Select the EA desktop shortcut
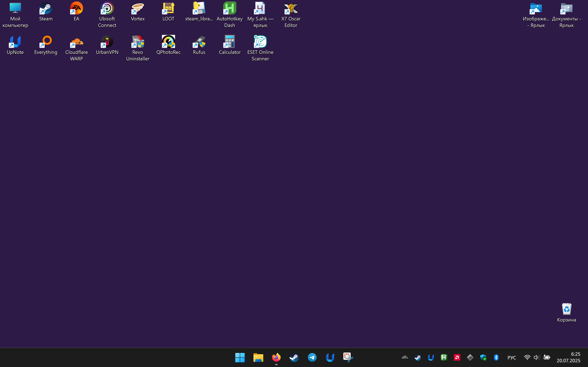The image size is (588, 367). [x=77, y=12]
